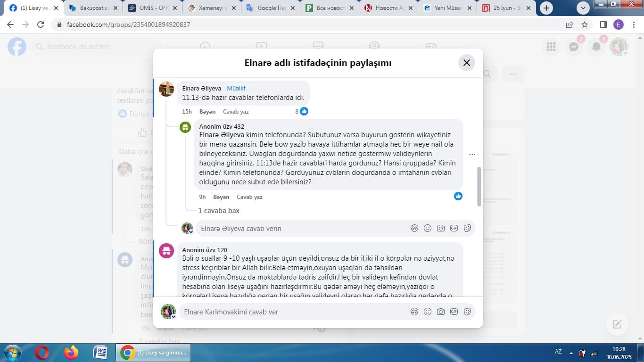644x362 pixels.
Task: Bookmark this page with the star icon
Action: click(x=585, y=25)
